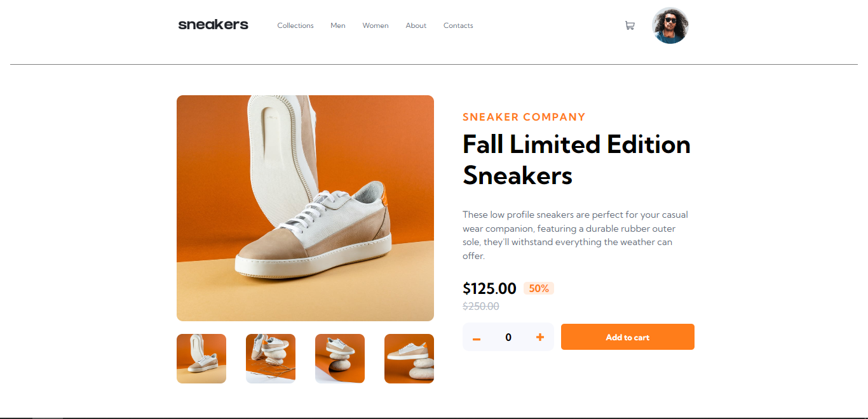Click the user profile avatar
868x419 pixels.
point(670,25)
